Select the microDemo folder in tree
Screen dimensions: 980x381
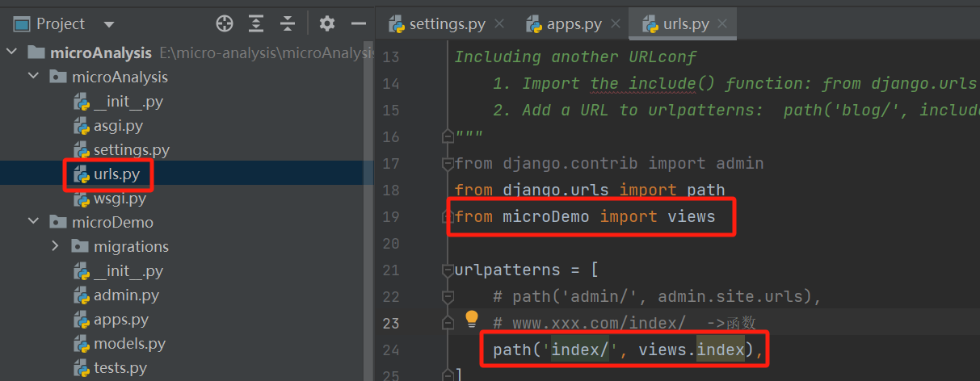coord(112,222)
